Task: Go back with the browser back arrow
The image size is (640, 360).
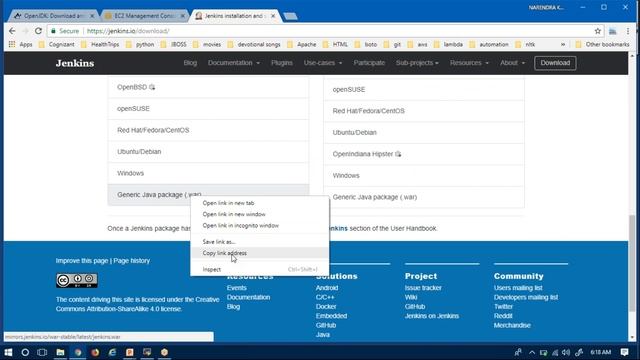Action: pyautogui.click(x=12, y=31)
